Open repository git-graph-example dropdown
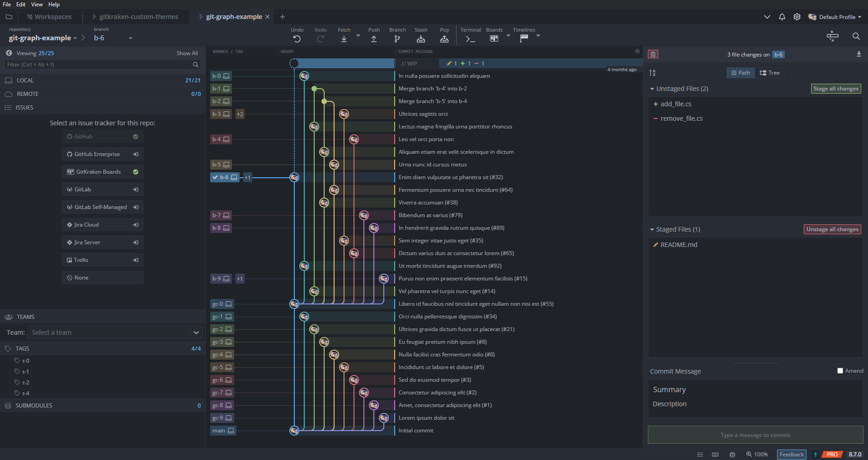 pyautogui.click(x=75, y=38)
